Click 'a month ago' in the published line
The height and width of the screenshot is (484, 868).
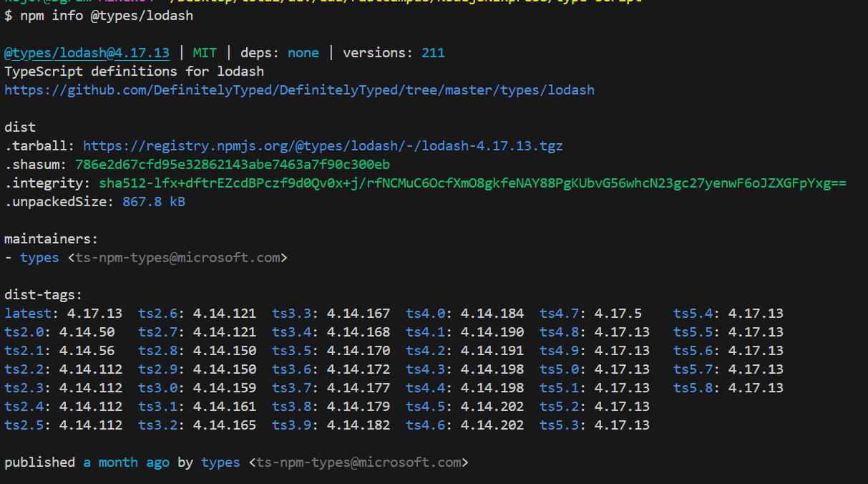[126, 463]
